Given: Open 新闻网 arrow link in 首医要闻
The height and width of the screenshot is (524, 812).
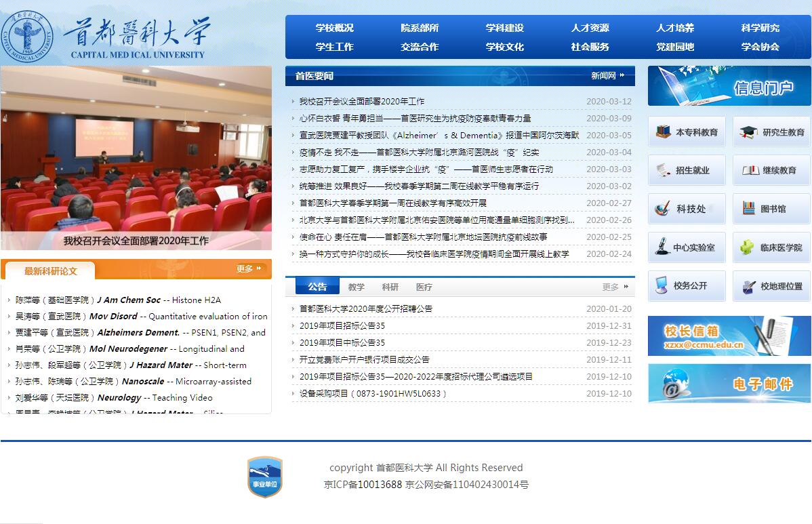Looking at the screenshot, I should click(607, 75).
